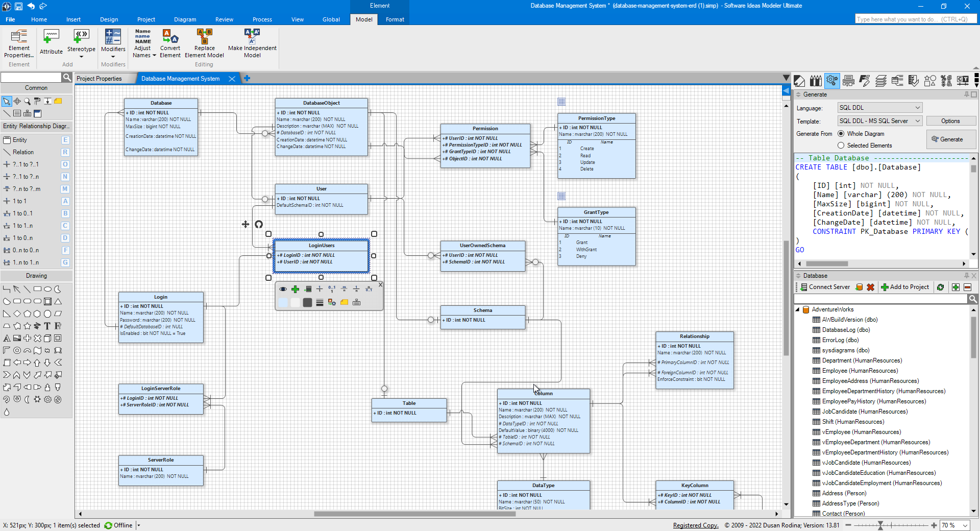This screenshot has height=531, width=980.
Task: Select the Selected Elements radio button
Action: click(x=841, y=146)
